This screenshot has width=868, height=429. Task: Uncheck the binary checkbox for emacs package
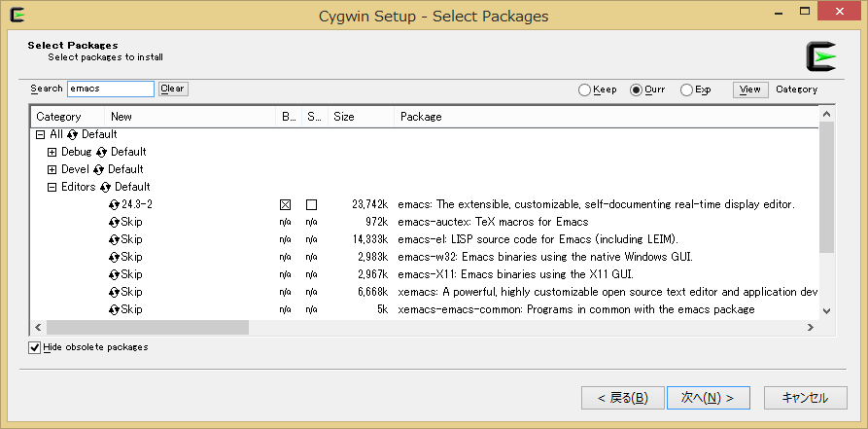click(x=285, y=205)
